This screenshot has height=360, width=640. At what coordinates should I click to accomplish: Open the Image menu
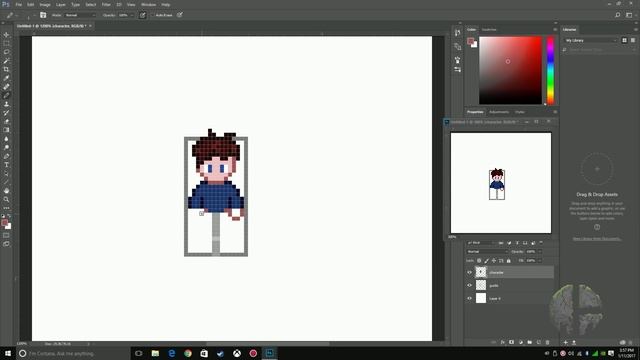point(45,4)
